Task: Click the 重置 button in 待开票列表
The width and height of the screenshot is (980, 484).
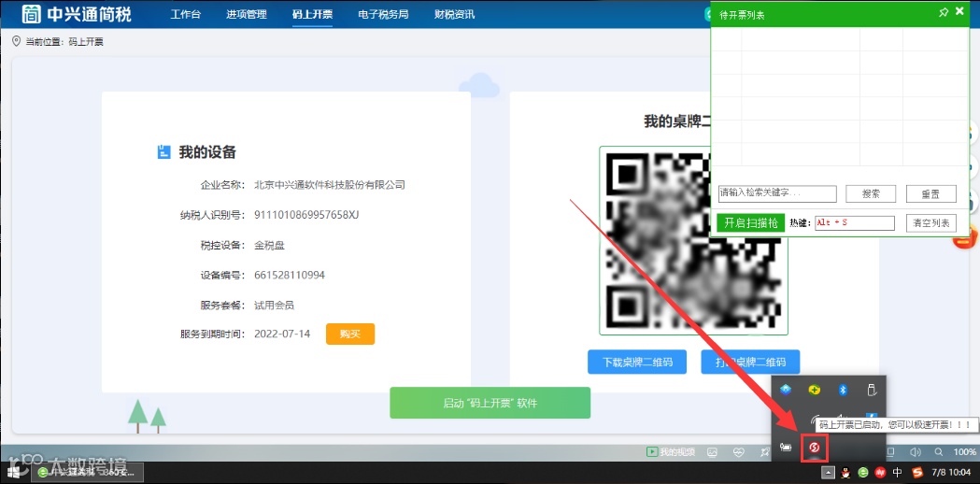Action: pos(930,193)
